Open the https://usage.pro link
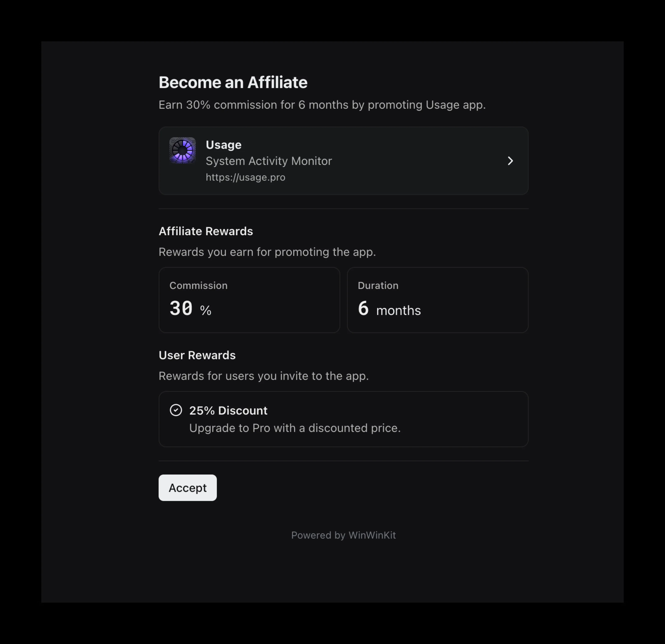The height and width of the screenshot is (644, 665). [x=245, y=177]
